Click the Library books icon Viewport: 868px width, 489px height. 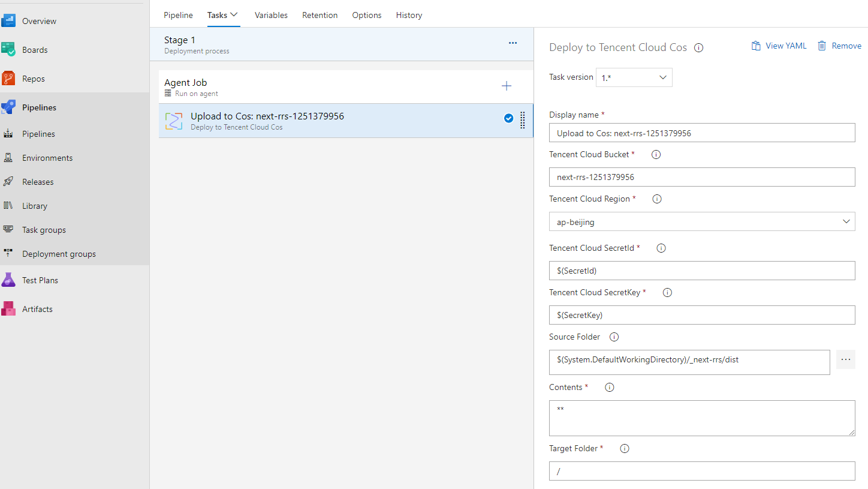point(8,206)
